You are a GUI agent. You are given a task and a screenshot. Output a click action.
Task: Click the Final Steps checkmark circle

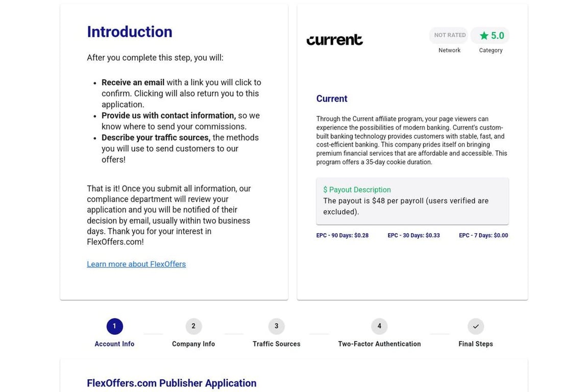[476, 326]
